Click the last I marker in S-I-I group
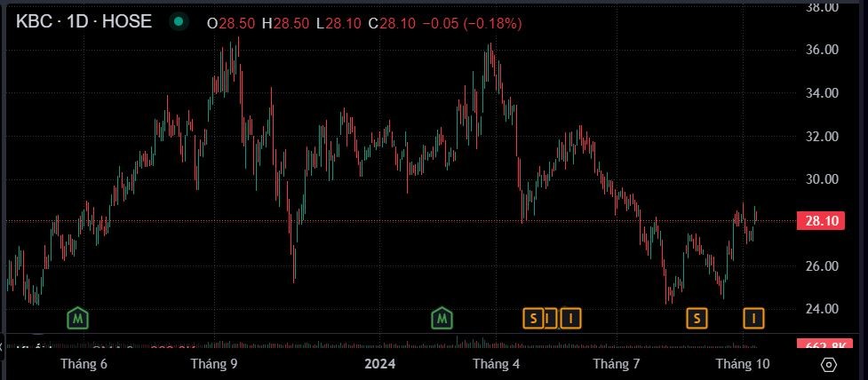This screenshot has width=868, height=380. [572, 317]
